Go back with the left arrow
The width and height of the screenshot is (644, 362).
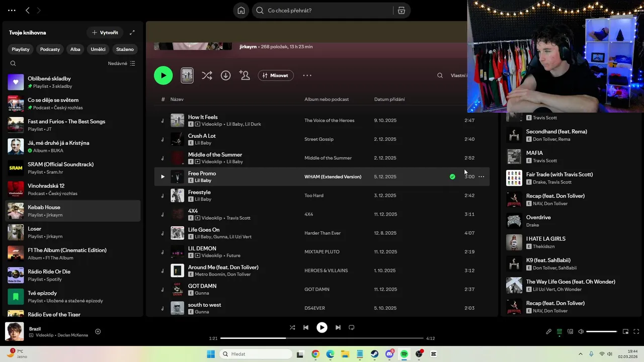click(28, 11)
